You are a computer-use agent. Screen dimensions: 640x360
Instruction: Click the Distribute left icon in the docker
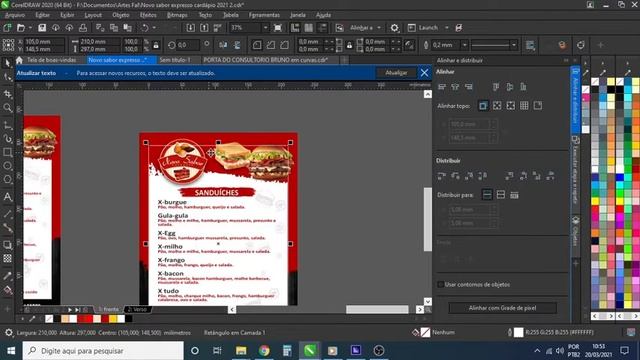pyautogui.click(x=442, y=176)
